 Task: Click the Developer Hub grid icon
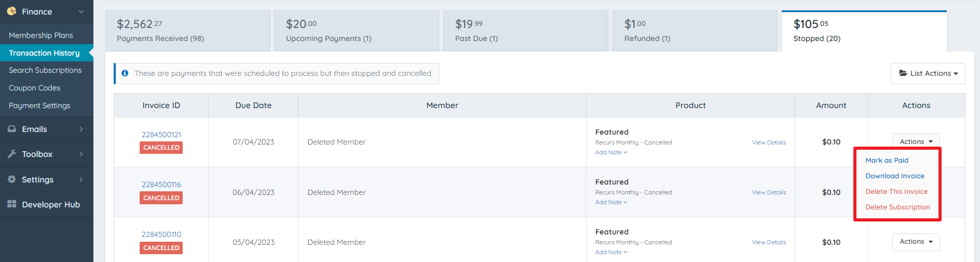coord(11,204)
